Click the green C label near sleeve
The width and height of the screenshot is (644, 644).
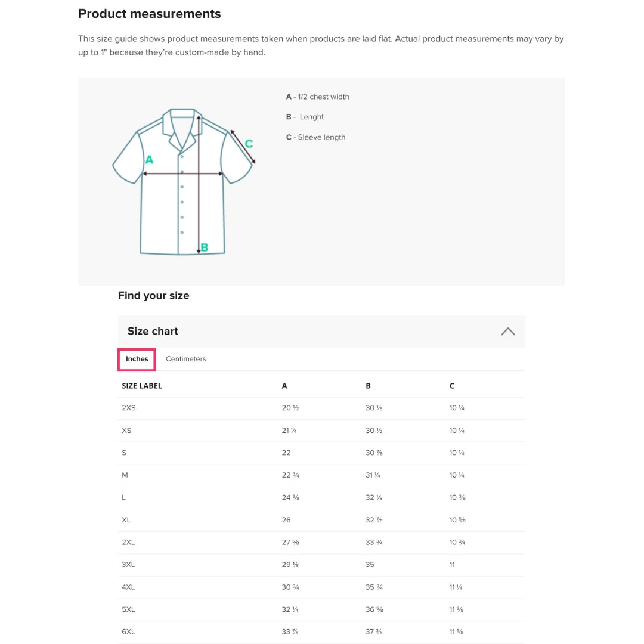click(249, 144)
